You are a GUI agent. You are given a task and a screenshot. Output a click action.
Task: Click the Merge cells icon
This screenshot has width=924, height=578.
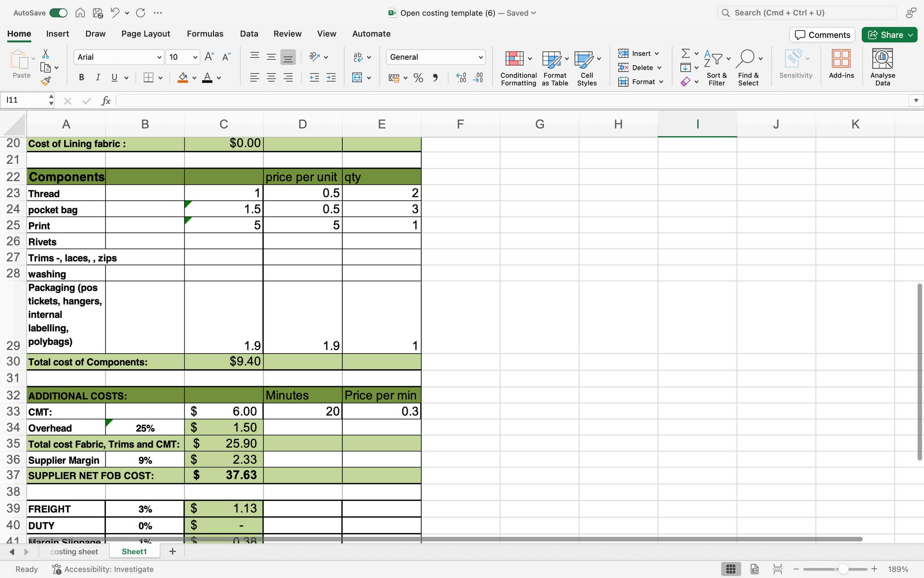pos(357,78)
